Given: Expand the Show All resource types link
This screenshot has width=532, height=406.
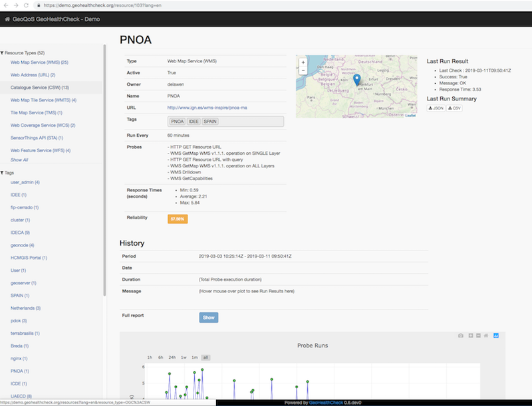Looking at the screenshot, I should 19,159.
